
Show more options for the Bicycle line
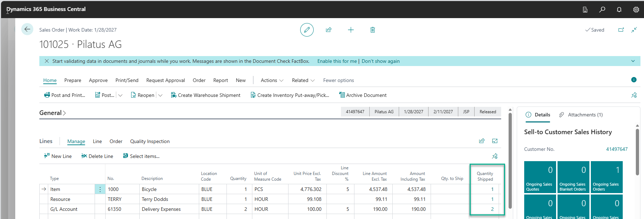tap(100, 189)
